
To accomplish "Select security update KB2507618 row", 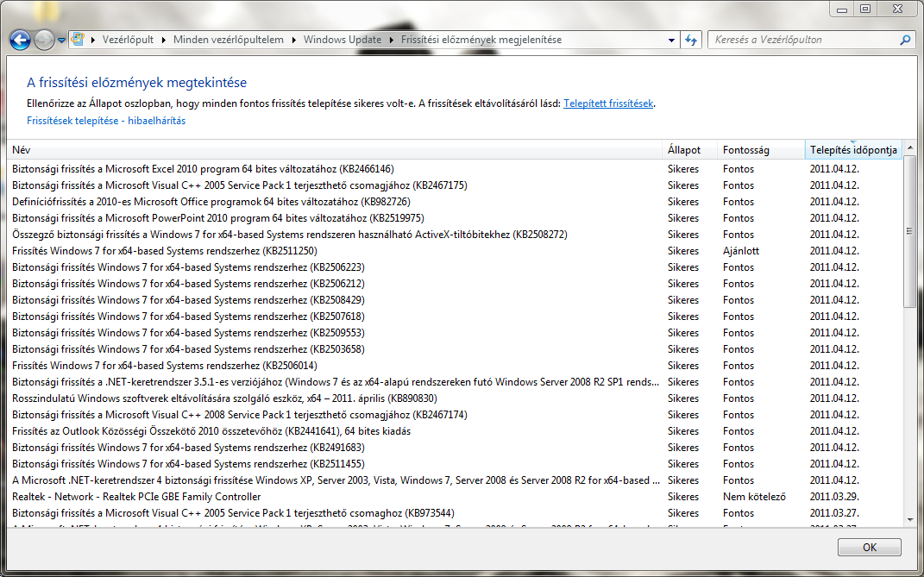I will [455, 317].
